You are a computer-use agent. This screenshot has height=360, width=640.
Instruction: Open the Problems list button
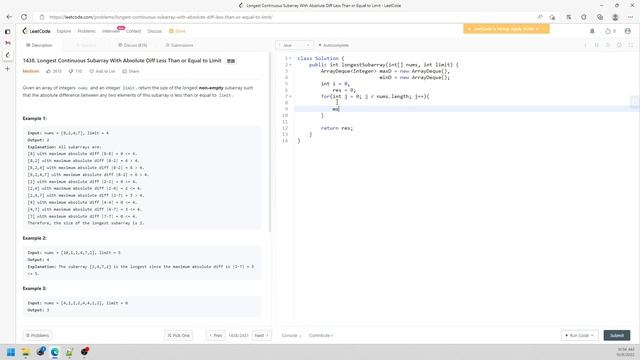(37, 336)
